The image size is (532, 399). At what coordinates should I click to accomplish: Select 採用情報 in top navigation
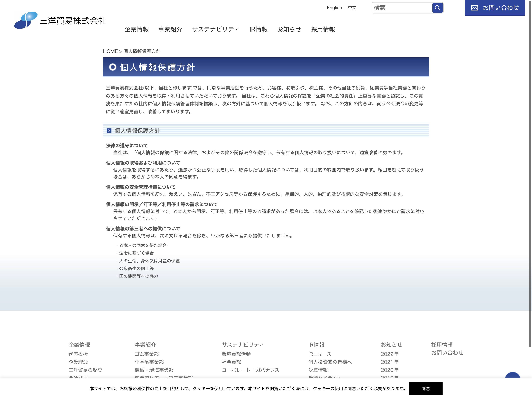tap(323, 29)
